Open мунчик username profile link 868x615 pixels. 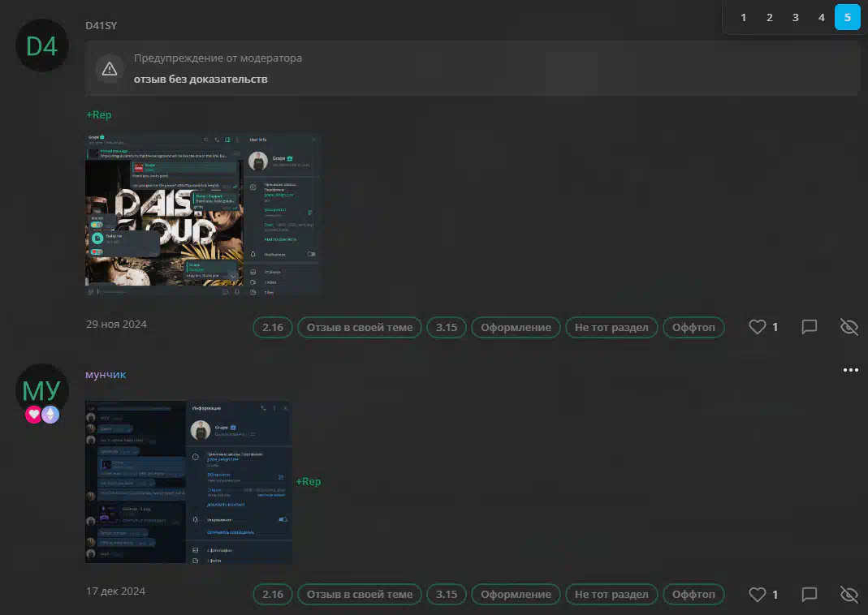(106, 374)
